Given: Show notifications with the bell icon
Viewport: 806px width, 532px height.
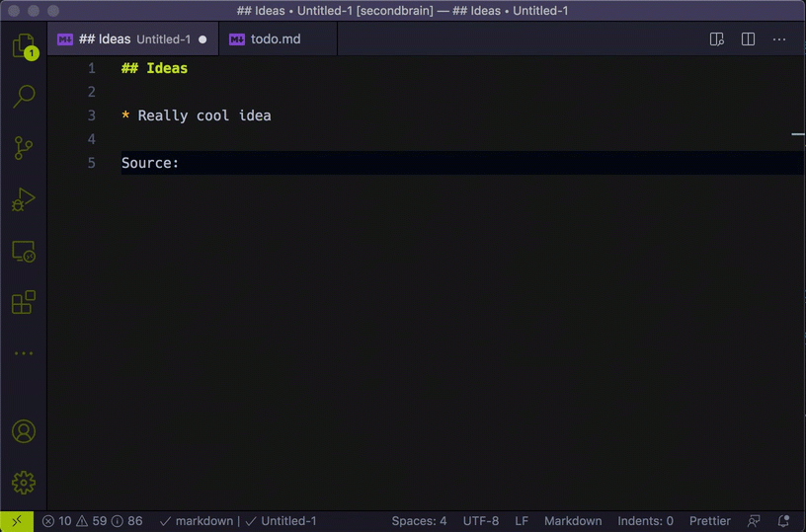Looking at the screenshot, I should [784, 521].
